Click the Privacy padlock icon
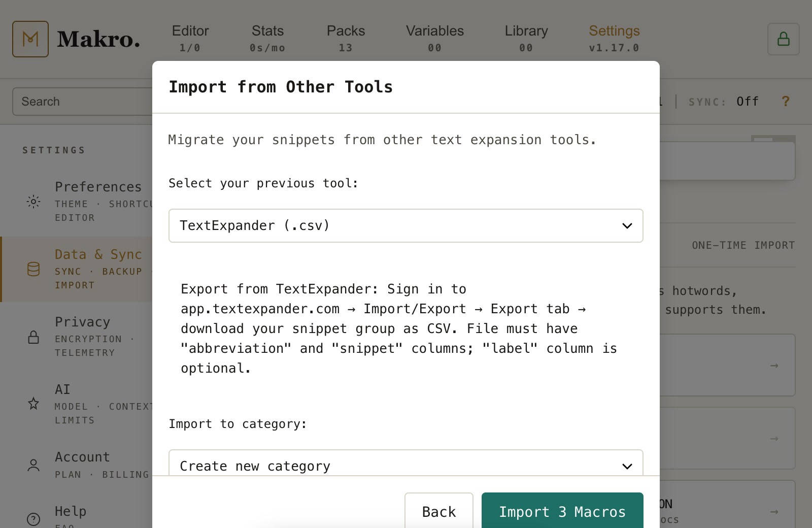This screenshot has width=812, height=528. click(33, 337)
